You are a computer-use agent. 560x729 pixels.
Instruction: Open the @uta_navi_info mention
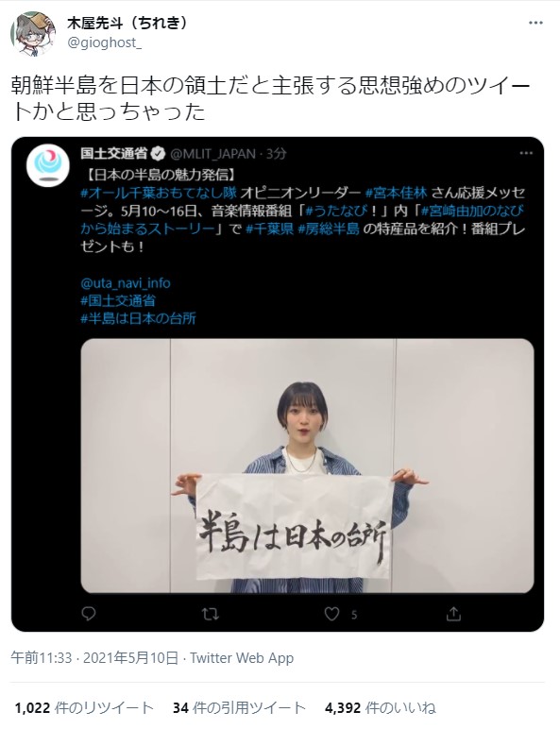pyautogui.click(x=126, y=283)
